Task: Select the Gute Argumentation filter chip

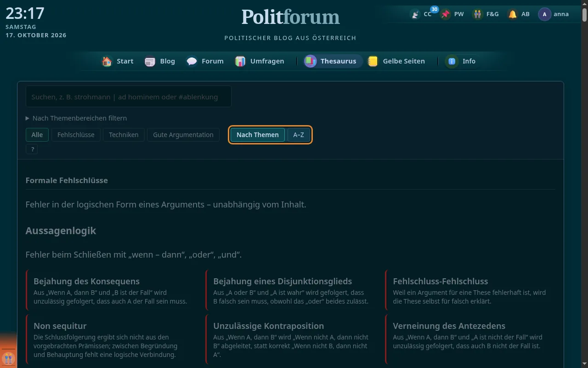Action: [x=183, y=135]
